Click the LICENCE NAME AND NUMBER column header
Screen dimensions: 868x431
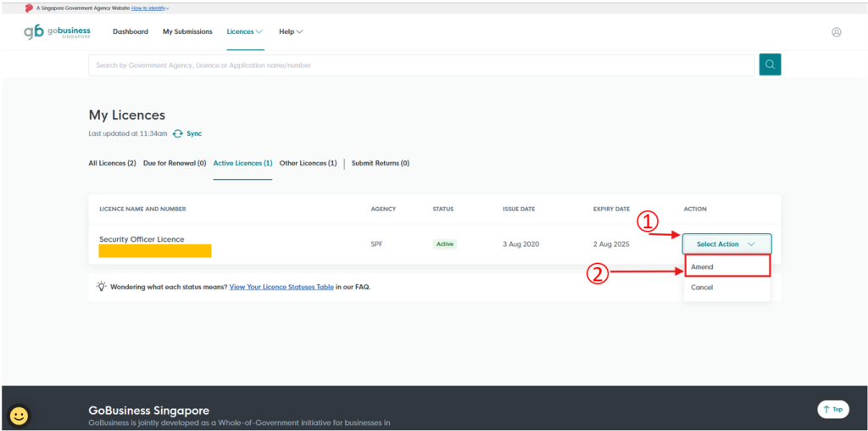tap(142, 209)
